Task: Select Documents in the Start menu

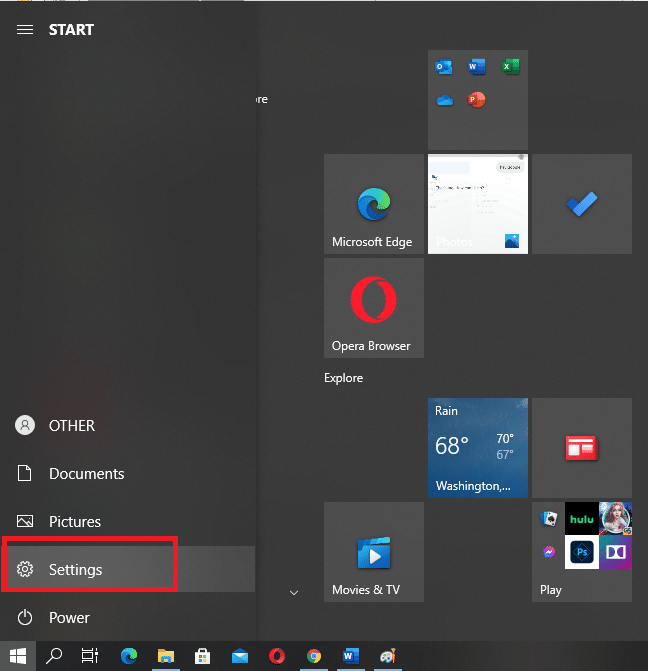Action: [86, 474]
